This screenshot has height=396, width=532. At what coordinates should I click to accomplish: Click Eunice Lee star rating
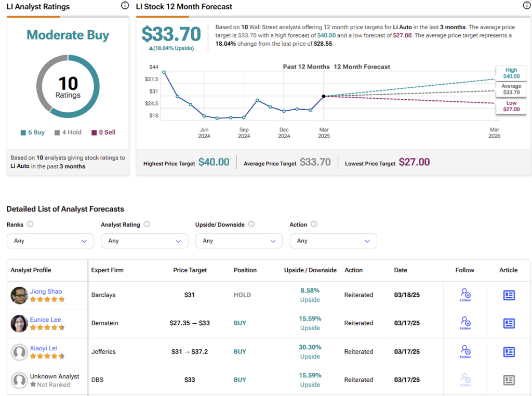(x=47, y=327)
